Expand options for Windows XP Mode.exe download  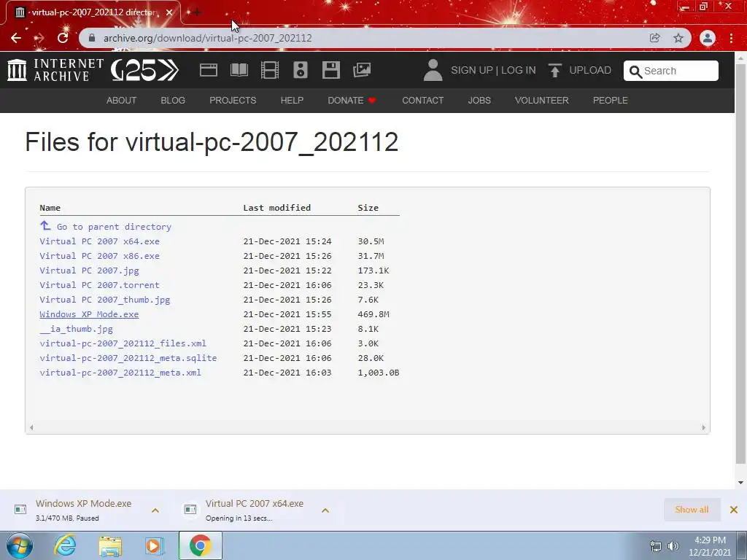pyautogui.click(x=155, y=510)
